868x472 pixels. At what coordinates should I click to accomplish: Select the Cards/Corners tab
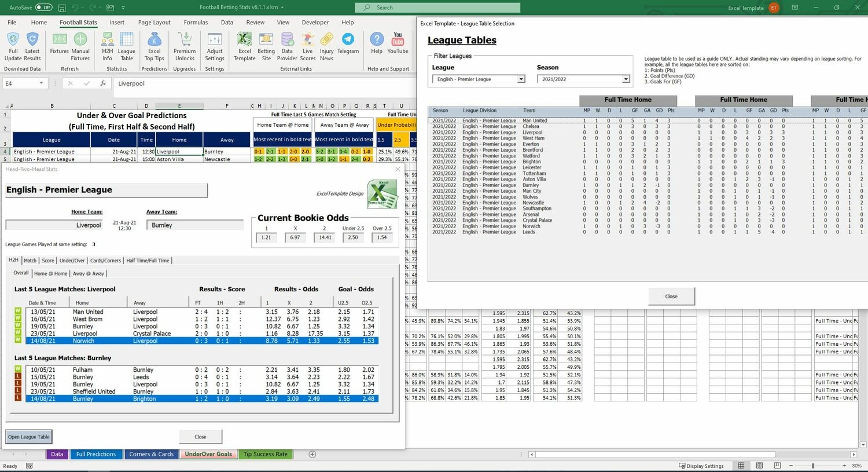tap(105, 260)
